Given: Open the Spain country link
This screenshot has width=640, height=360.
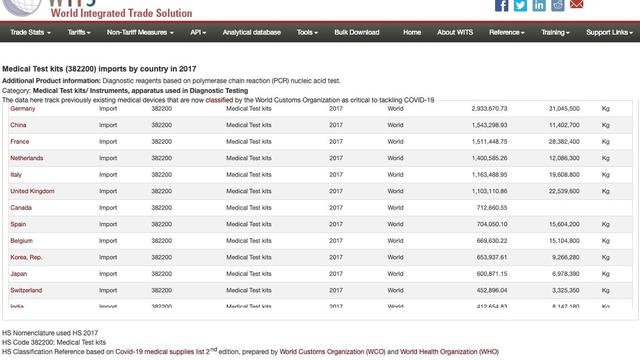Looking at the screenshot, I should [18, 224].
